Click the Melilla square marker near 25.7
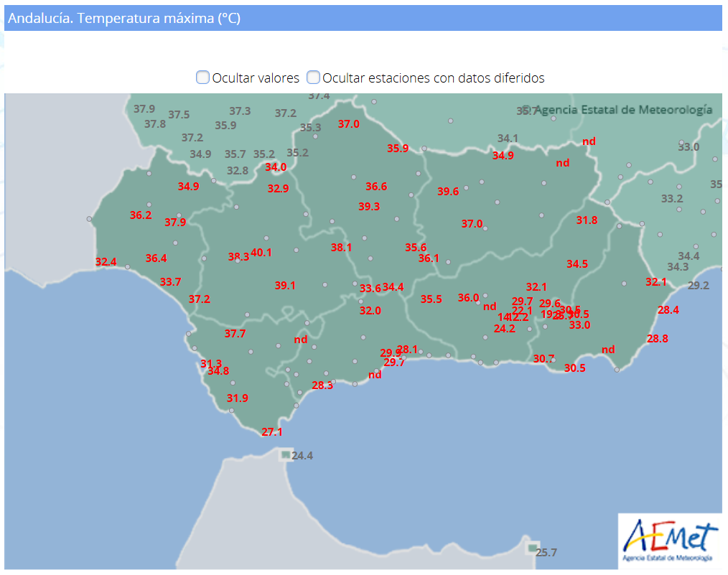 pos(531,548)
